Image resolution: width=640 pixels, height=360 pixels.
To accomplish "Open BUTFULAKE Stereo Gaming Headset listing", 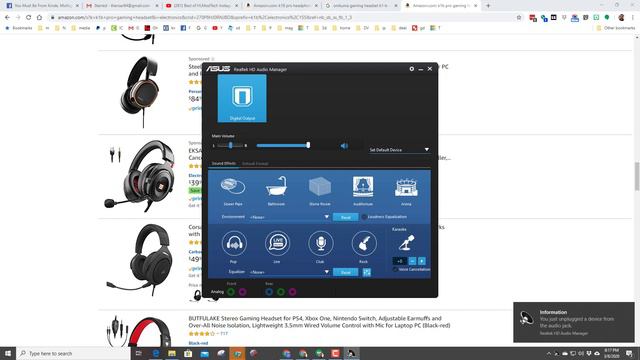I will (319, 322).
